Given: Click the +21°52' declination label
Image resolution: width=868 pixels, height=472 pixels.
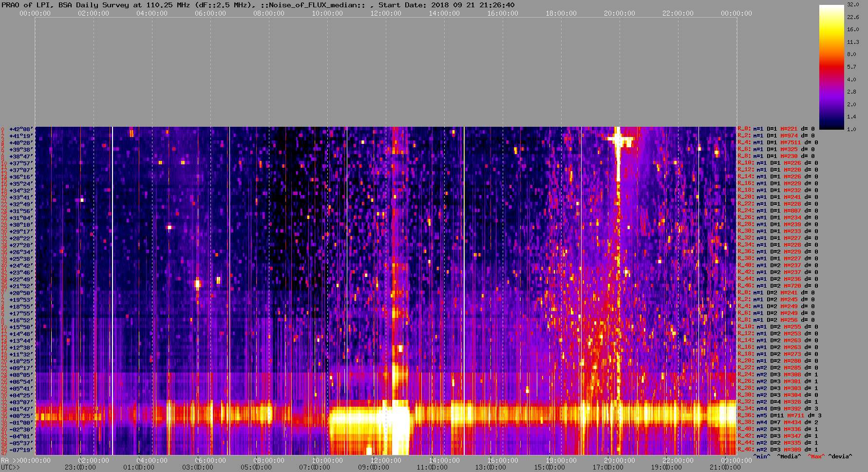Looking at the screenshot, I should [x=21, y=286].
